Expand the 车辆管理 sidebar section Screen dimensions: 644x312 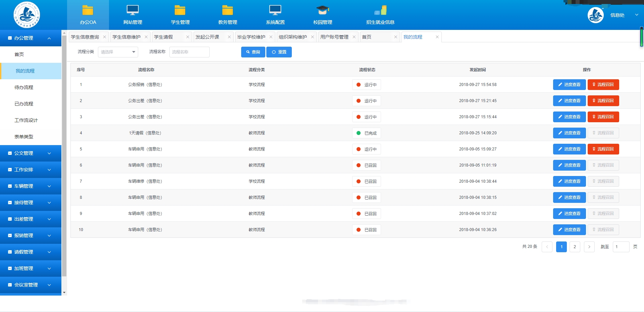[x=31, y=186]
